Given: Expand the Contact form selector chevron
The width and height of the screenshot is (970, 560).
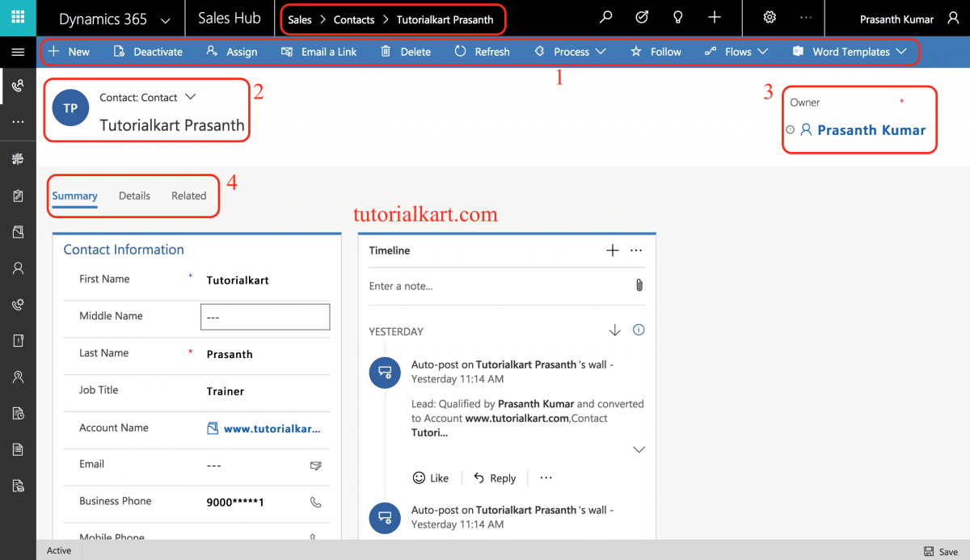Looking at the screenshot, I should [191, 95].
